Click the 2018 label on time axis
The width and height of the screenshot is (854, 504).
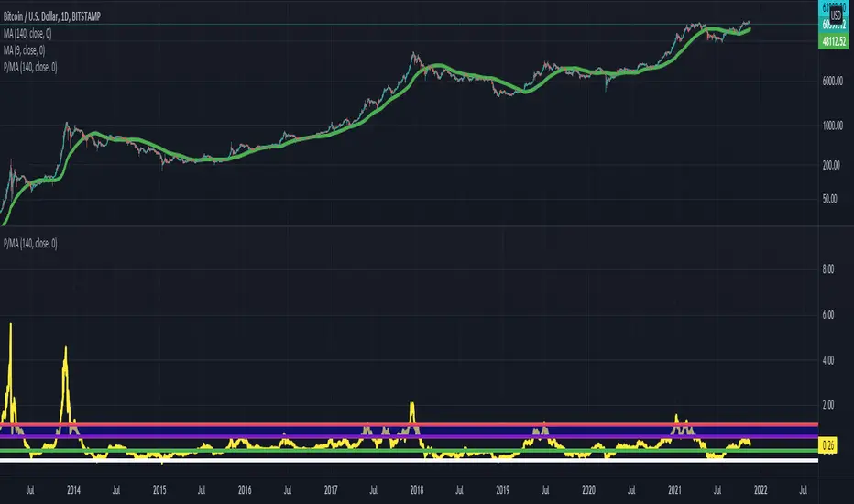[417, 490]
